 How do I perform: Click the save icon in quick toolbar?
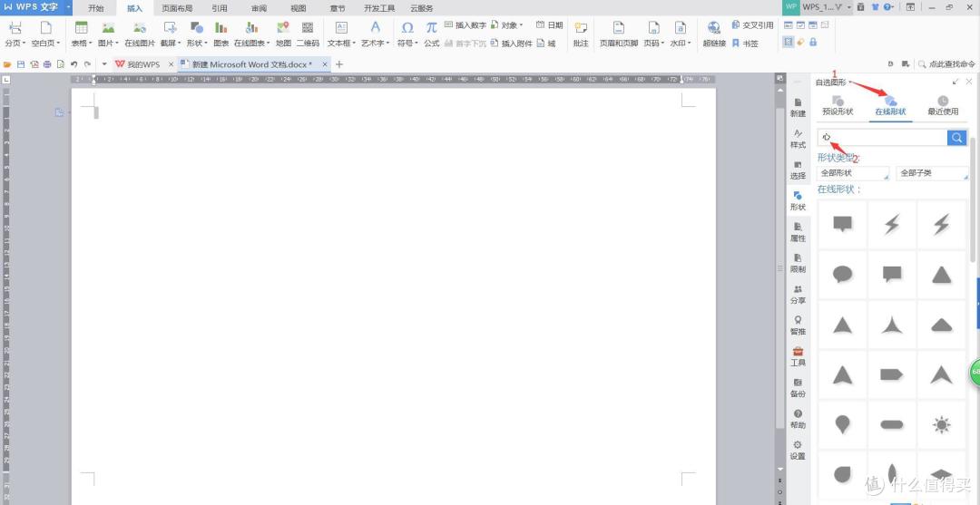(x=21, y=64)
